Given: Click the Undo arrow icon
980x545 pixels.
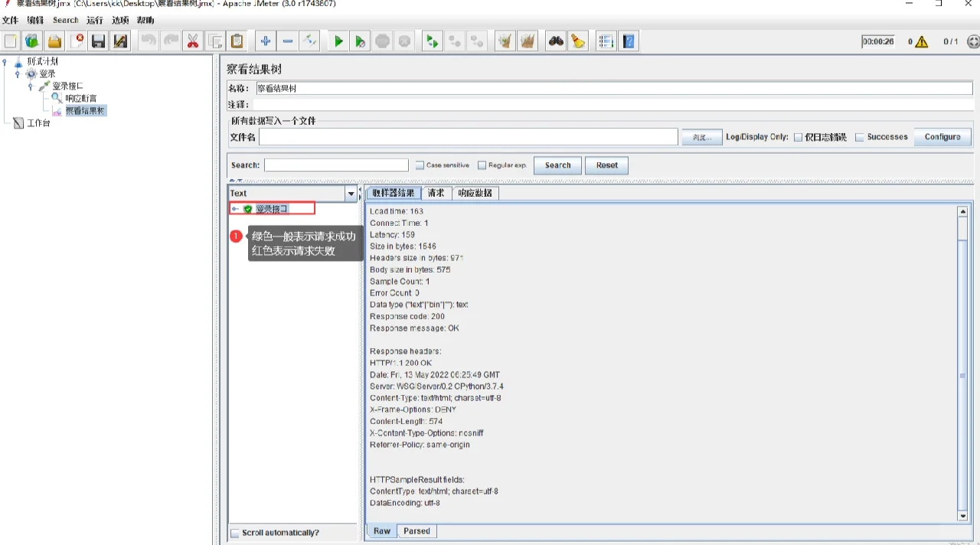Looking at the screenshot, I should click(149, 41).
